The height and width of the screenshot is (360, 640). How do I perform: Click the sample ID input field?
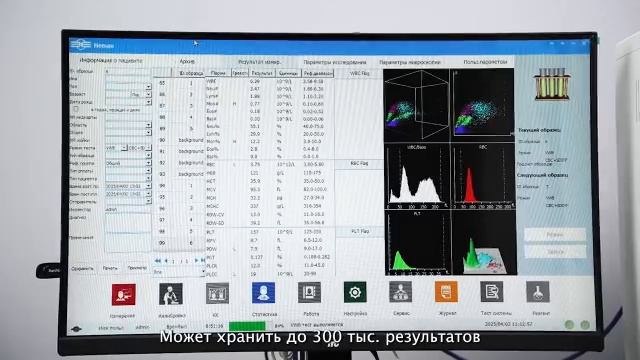(x=129, y=71)
